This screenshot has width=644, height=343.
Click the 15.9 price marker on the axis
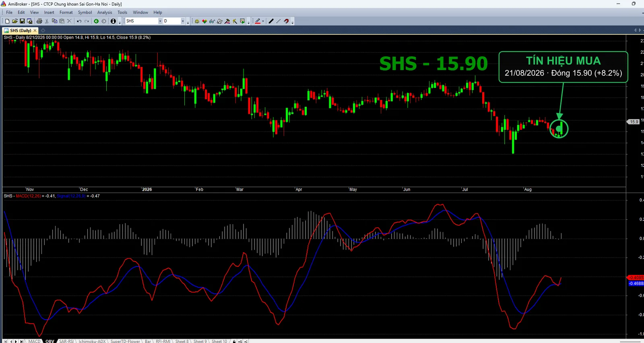(634, 122)
